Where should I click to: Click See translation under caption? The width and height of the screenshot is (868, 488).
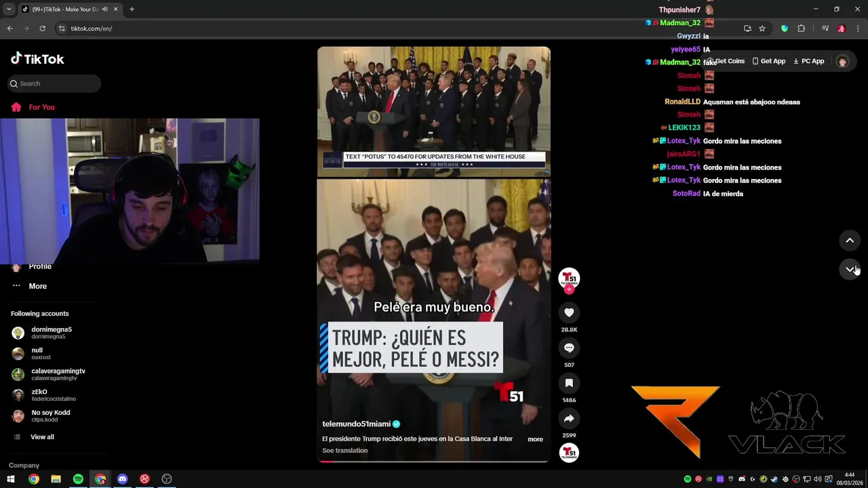tap(345, 451)
